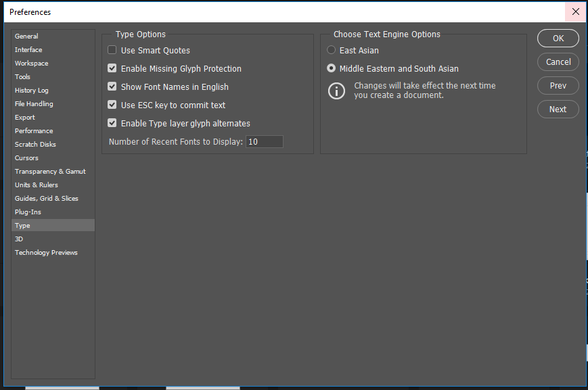The image size is (588, 390).
Task: Select Guides, Grid & Slices category
Action: click(x=53, y=198)
